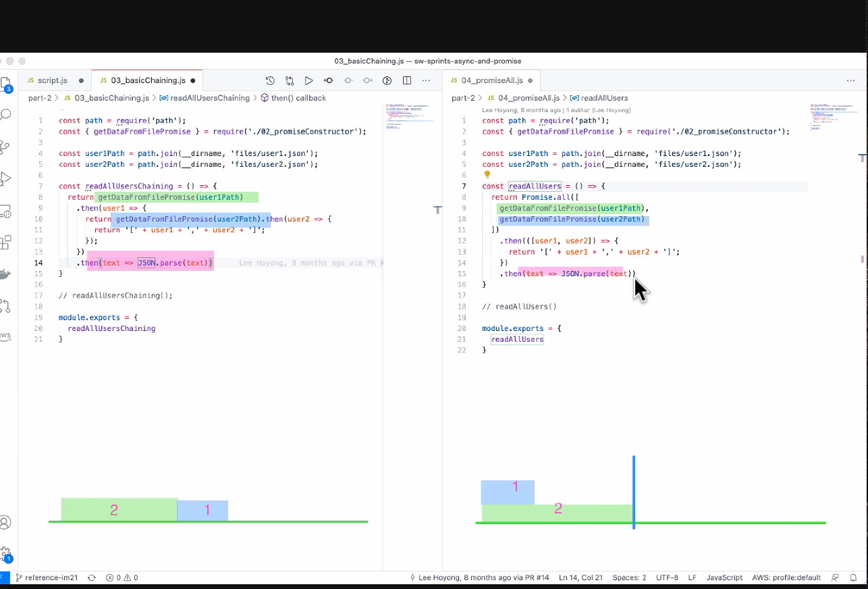The height and width of the screenshot is (589, 868).
Task: Click Ln 14, Col 21 in status bar
Action: (x=581, y=578)
